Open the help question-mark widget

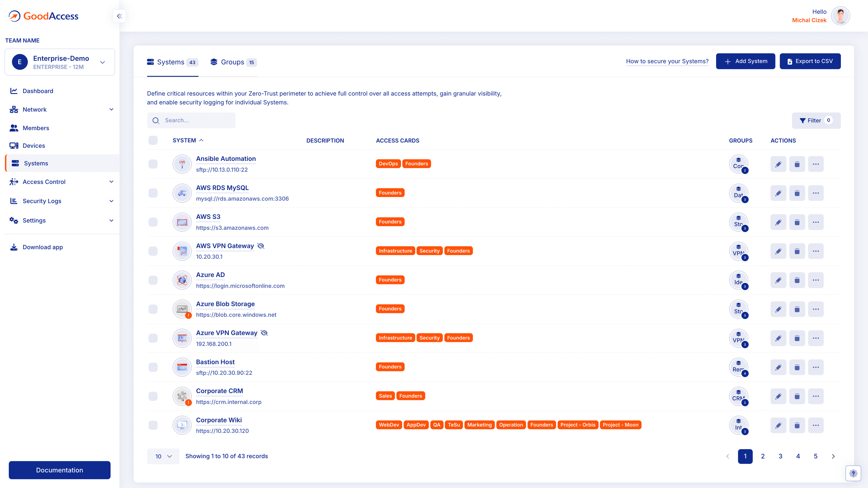tap(853, 473)
